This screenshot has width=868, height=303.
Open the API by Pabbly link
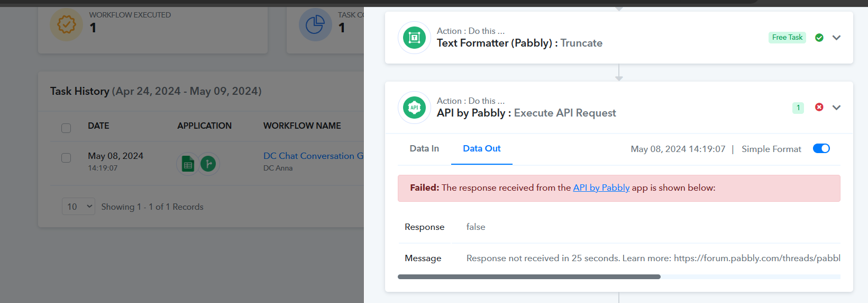tap(601, 188)
